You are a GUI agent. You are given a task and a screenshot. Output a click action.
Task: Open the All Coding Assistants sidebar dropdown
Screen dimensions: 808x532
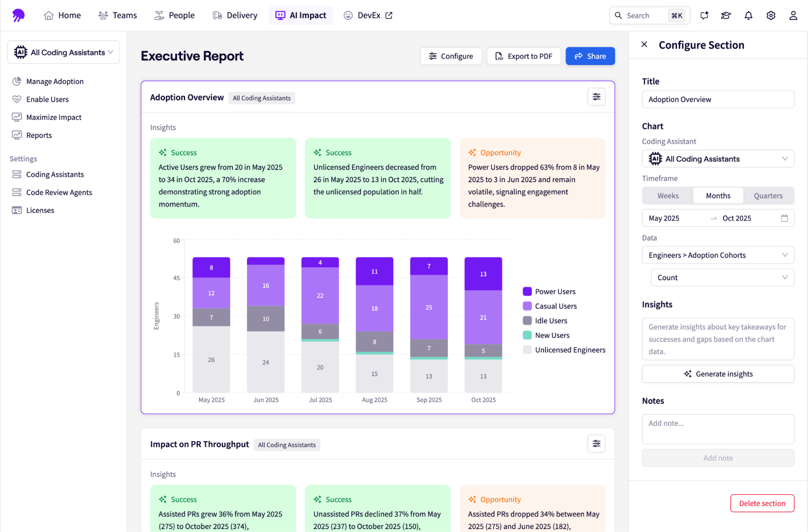63,52
